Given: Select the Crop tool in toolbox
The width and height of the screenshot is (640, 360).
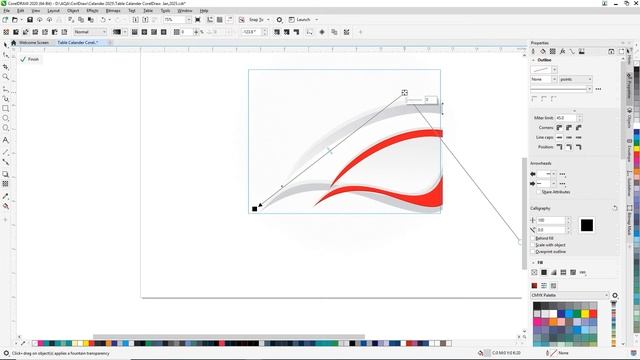Looking at the screenshot, I should [6, 66].
